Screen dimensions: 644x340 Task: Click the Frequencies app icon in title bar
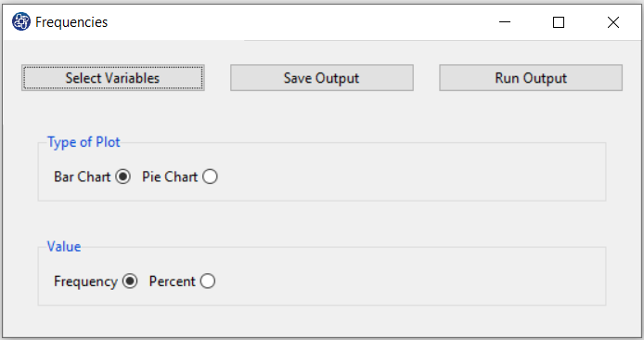21,21
